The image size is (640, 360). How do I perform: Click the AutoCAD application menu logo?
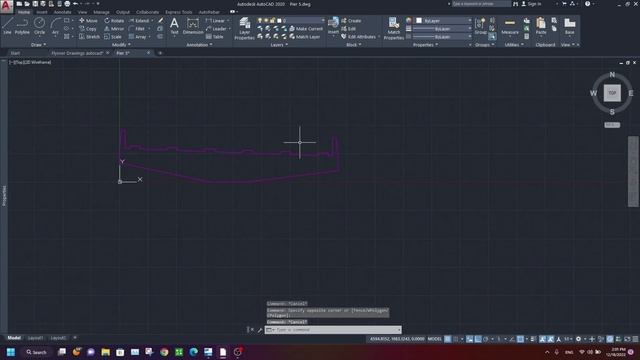pyautogui.click(x=6, y=7)
